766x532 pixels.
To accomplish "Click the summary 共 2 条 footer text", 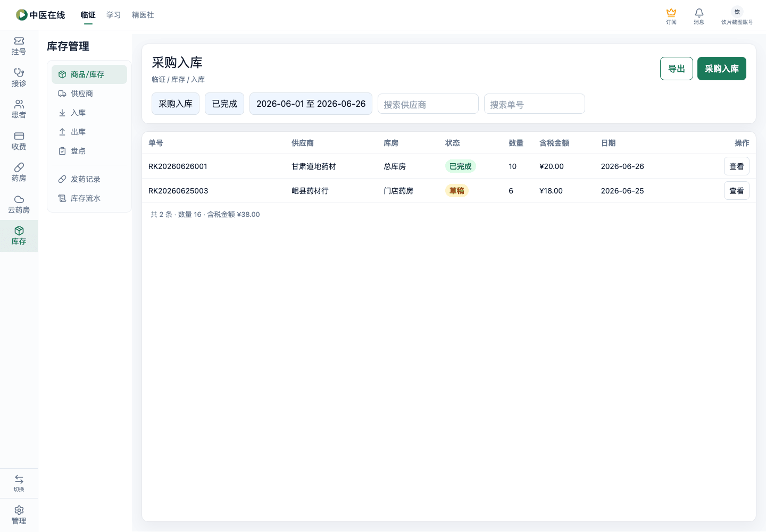I will [205, 215].
